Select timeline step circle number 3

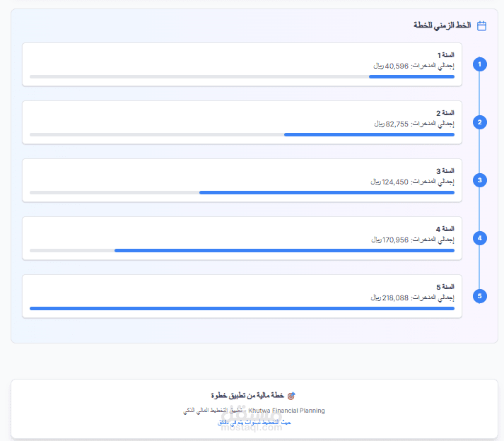[x=480, y=180]
